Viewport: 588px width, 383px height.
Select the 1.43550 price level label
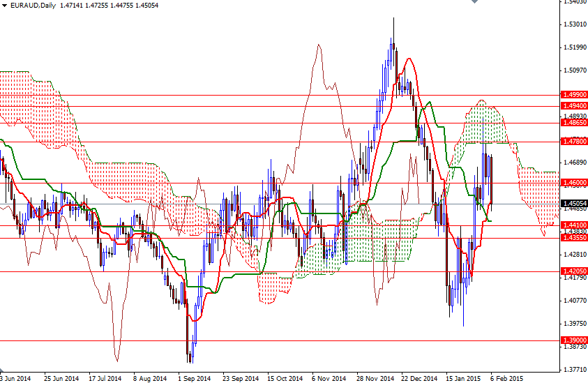pos(574,238)
